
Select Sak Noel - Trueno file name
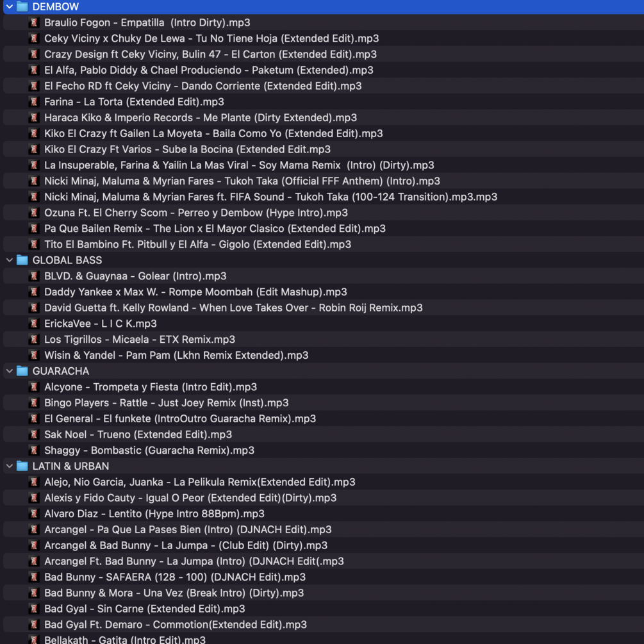click(x=138, y=434)
